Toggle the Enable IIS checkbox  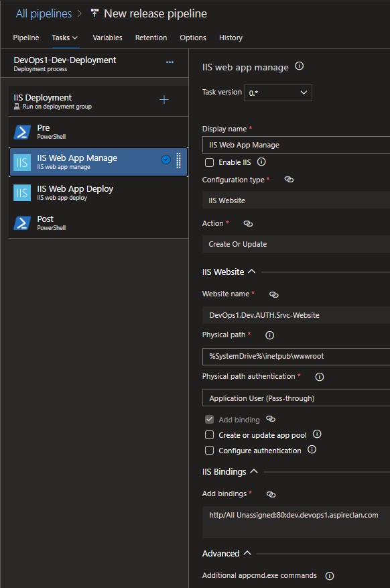point(210,162)
